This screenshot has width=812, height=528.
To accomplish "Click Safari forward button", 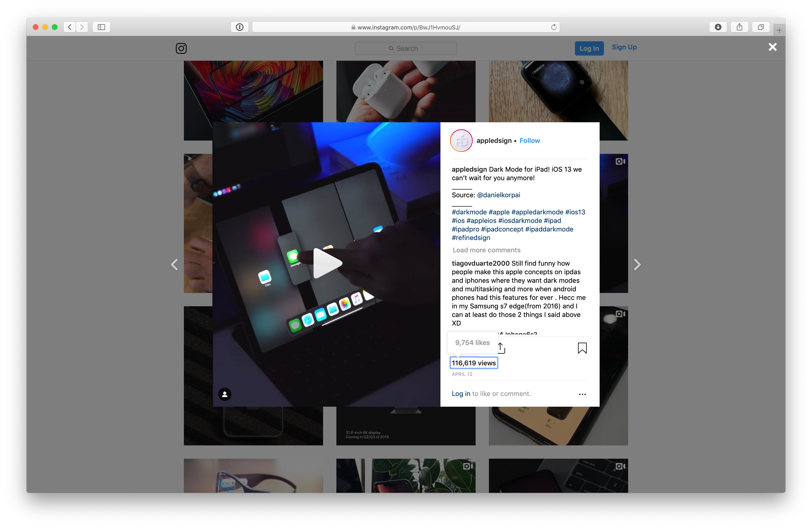I will (82, 27).
